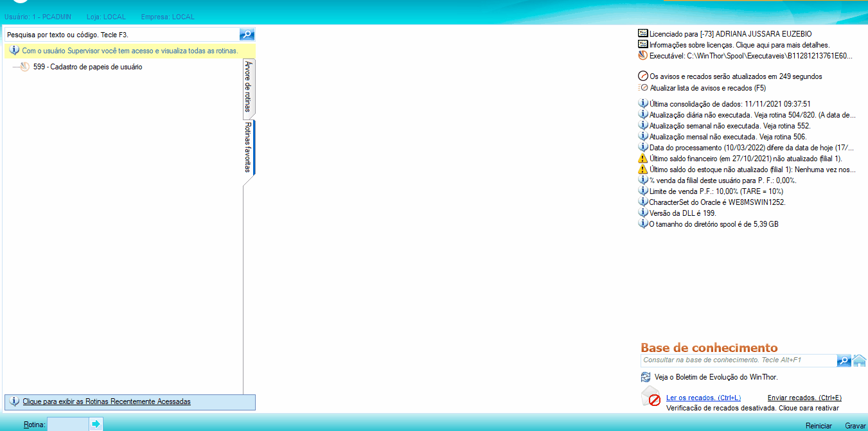Click Empresa: LOCAL header text

(x=168, y=17)
